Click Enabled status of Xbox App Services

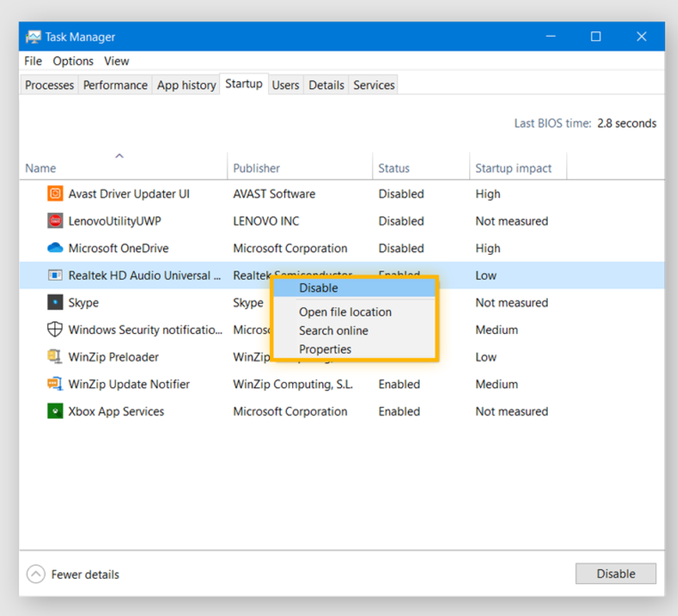pyautogui.click(x=399, y=412)
